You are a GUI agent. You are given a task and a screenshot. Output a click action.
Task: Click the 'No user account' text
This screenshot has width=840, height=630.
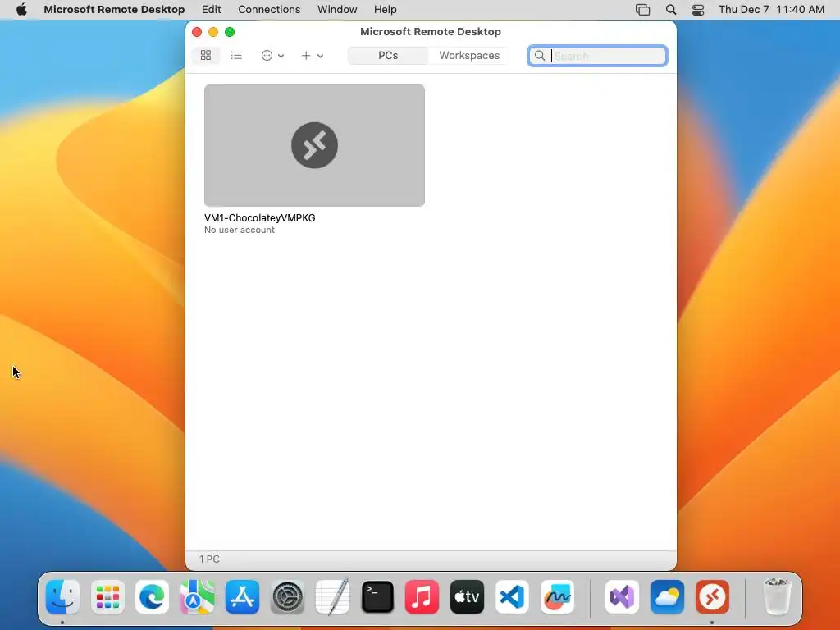pyautogui.click(x=240, y=230)
